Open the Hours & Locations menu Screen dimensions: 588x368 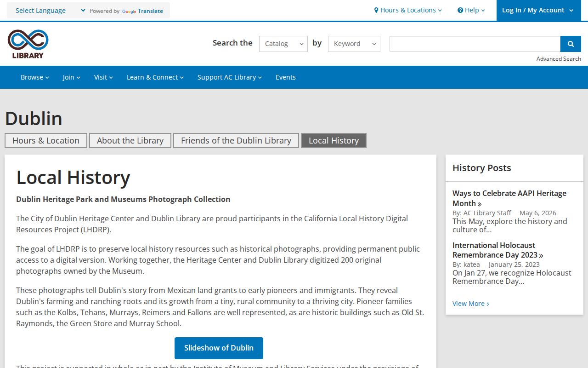[408, 10]
